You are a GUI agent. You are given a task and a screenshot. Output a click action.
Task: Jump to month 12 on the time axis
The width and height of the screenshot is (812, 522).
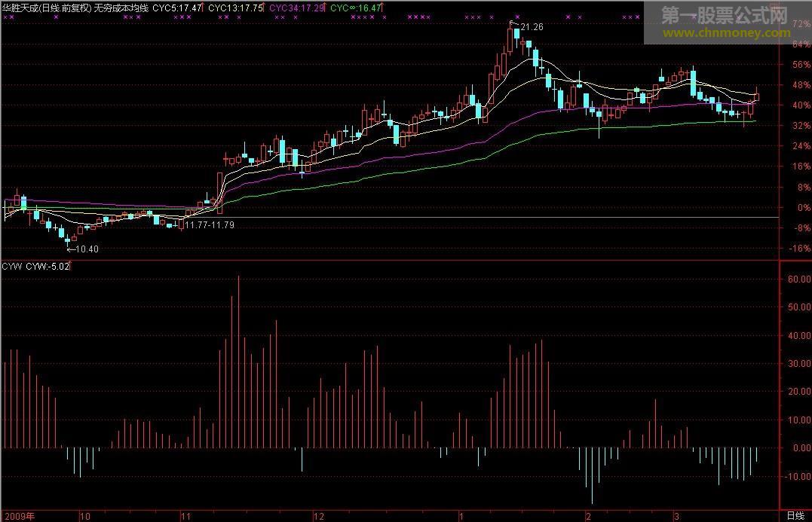click(318, 516)
